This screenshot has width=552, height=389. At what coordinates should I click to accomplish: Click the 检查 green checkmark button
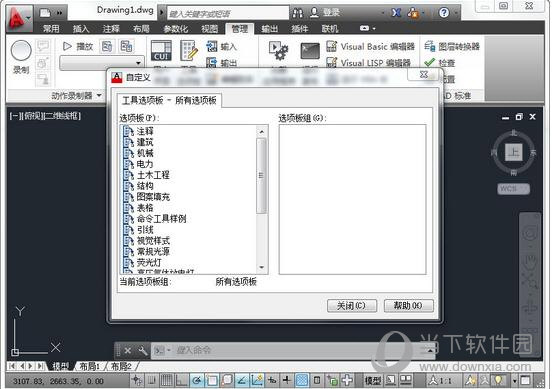coord(439,63)
